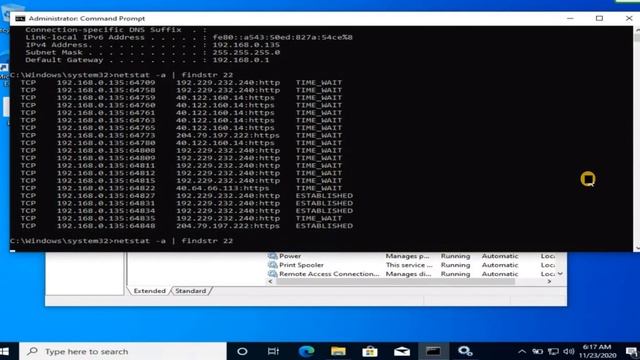Click the Command Prompt vertical scrollbar
Image resolution: width=640 pixels, height=360 pixels.
click(x=637, y=139)
